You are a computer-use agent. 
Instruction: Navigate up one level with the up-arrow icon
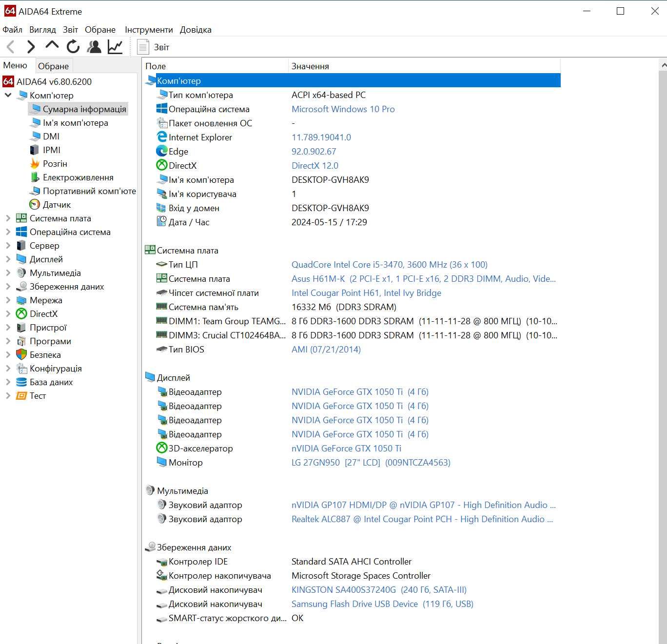(x=52, y=46)
